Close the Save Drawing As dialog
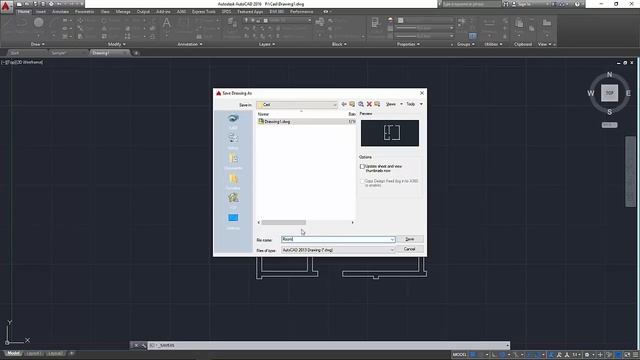 pyautogui.click(x=422, y=93)
